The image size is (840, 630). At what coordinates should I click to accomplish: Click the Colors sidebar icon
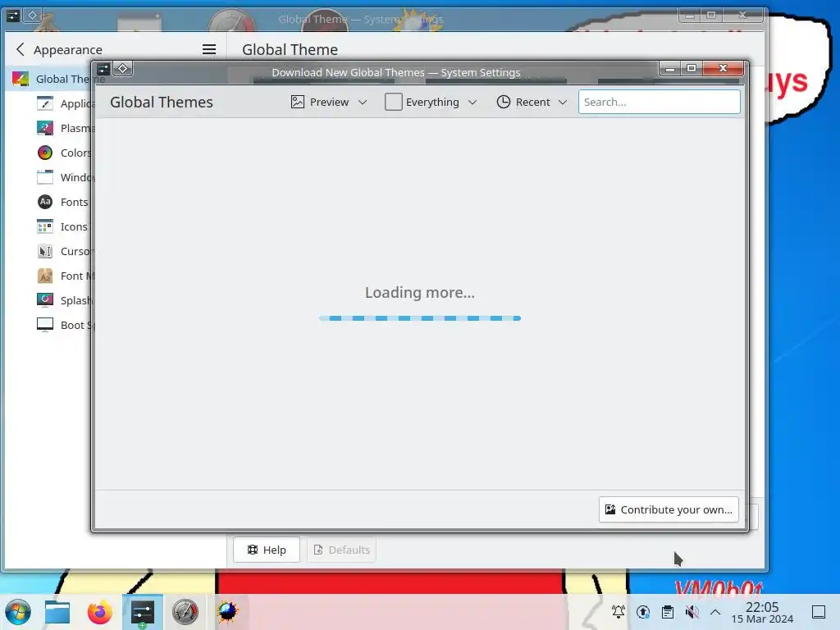(x=45, y=153)
